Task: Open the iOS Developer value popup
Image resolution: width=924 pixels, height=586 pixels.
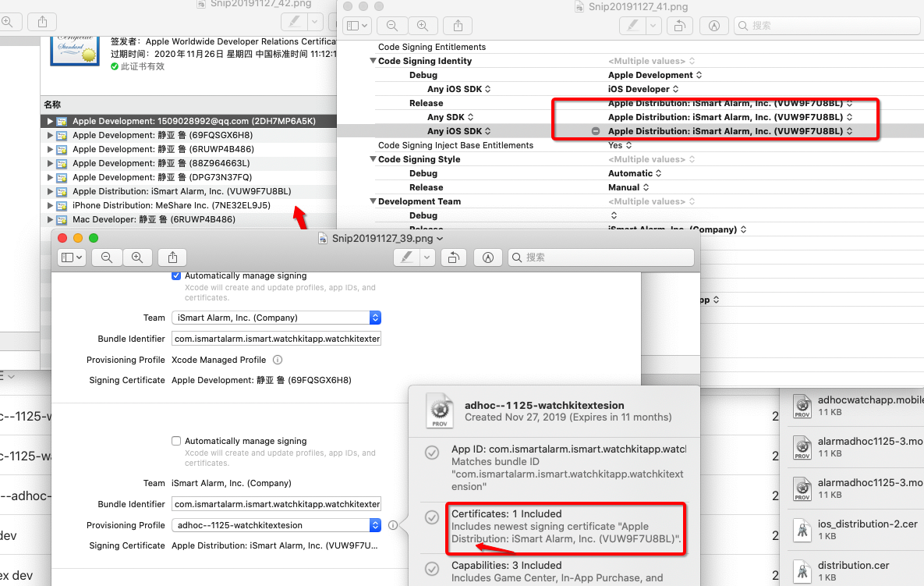Action: [643, 89]
